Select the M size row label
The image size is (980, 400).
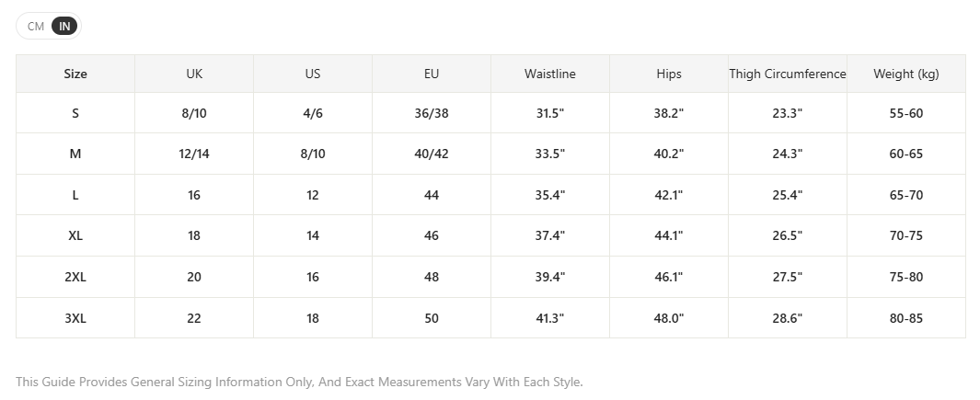[75, 154]
